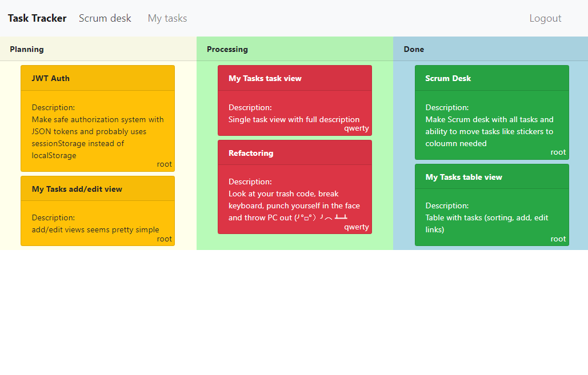The image size is (588, 375).
Task: Open the My Tasks task view card title
Action: (x=265, y=78)
